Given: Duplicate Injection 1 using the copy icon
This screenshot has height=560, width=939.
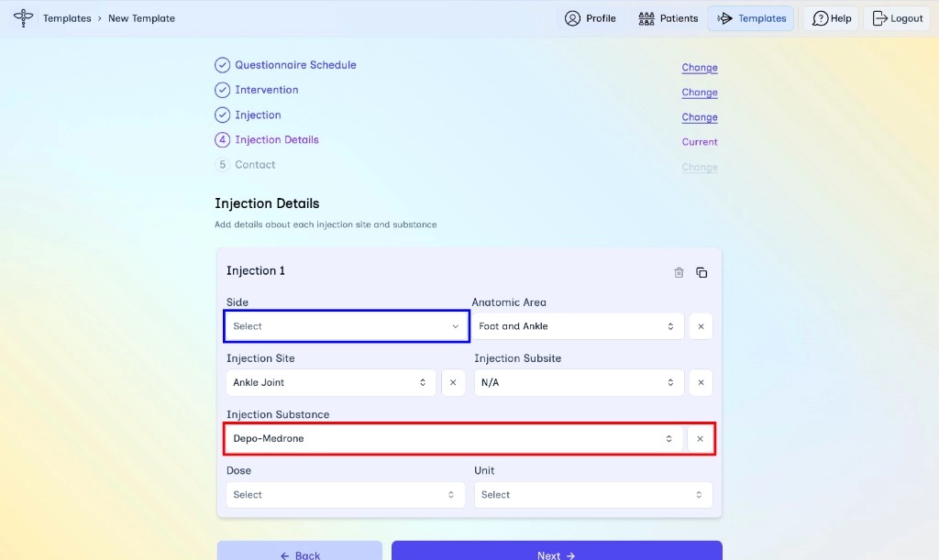Looking at the screenshot, I should pos(701,273).
